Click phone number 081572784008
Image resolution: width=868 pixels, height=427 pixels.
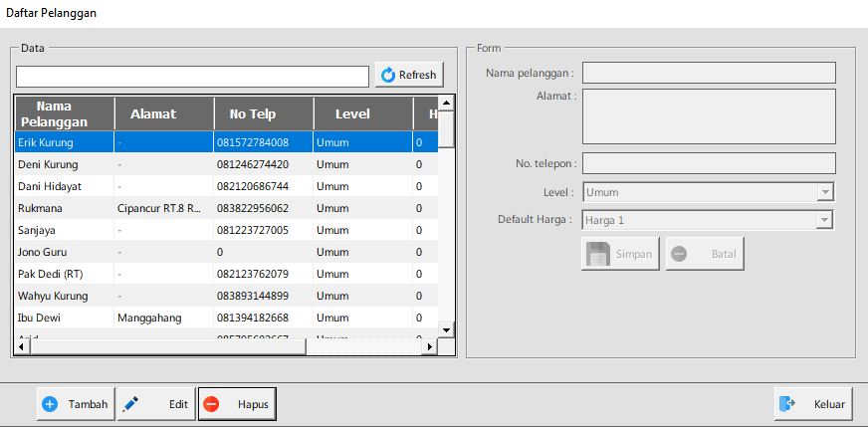pos(253,142)
